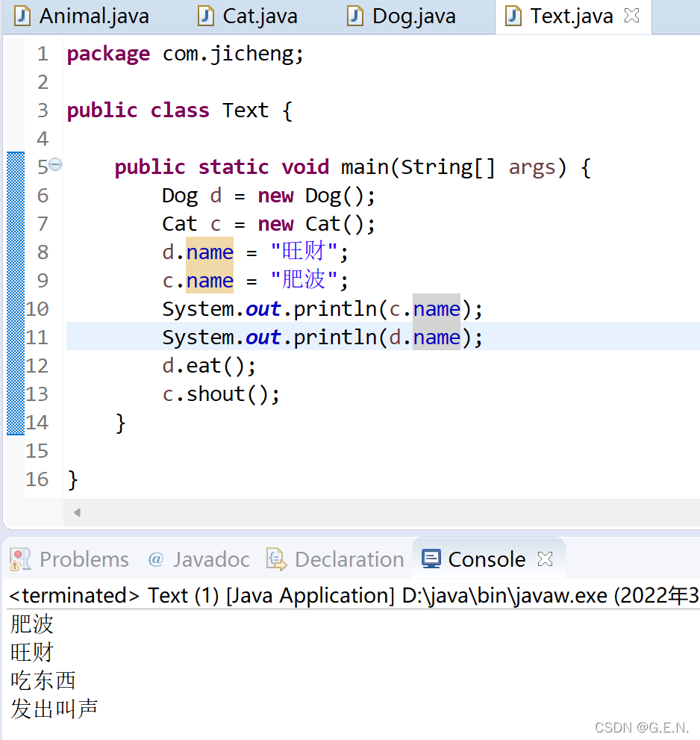Click the class name 'Text' on line 3

(246, 111)
